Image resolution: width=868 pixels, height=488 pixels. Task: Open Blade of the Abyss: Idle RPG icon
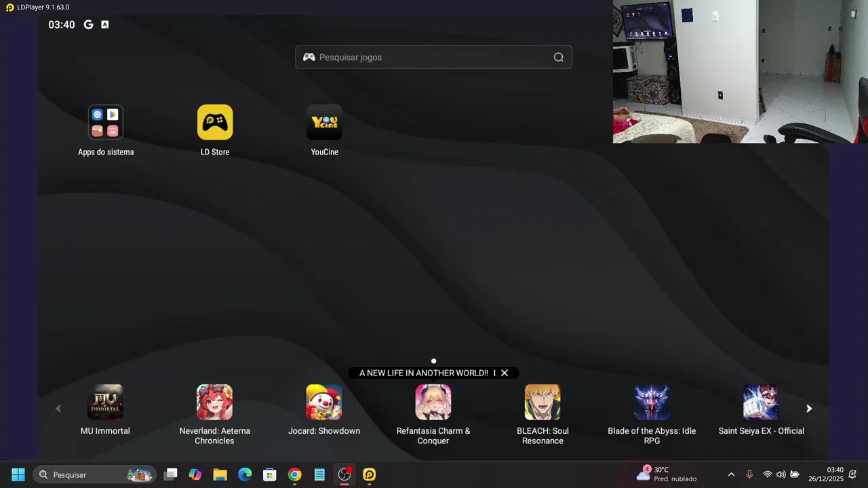click(x=652, y=402)
